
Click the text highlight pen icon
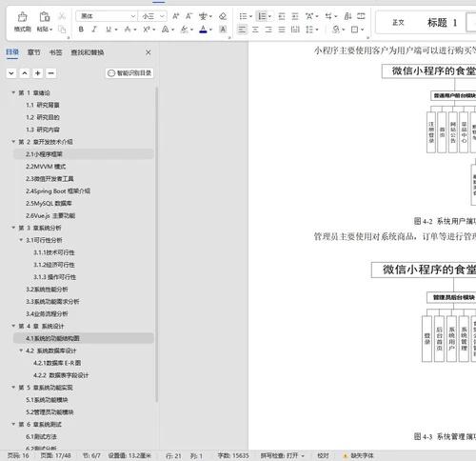tap(185, 30)
